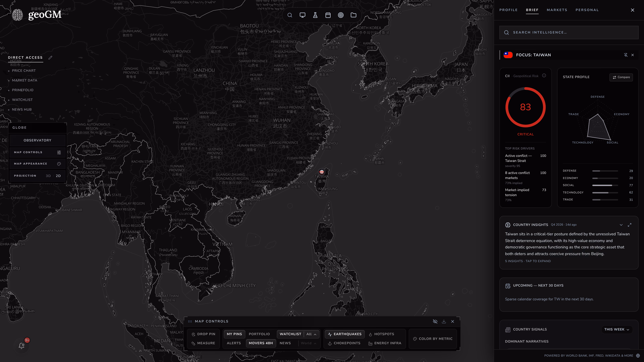Expand '5 Insights · Tap to expand'
644x362 pixels.
click(528, 261)
